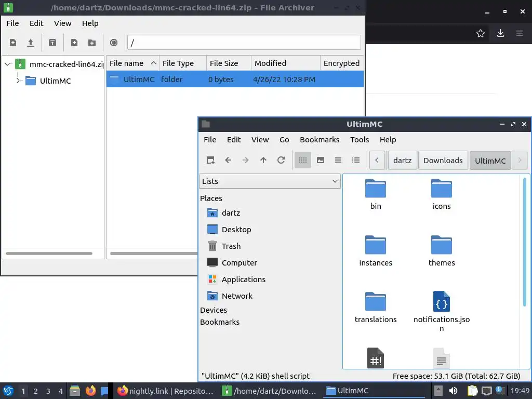
Task: Click the dartz path bar button
Action: 403,161
